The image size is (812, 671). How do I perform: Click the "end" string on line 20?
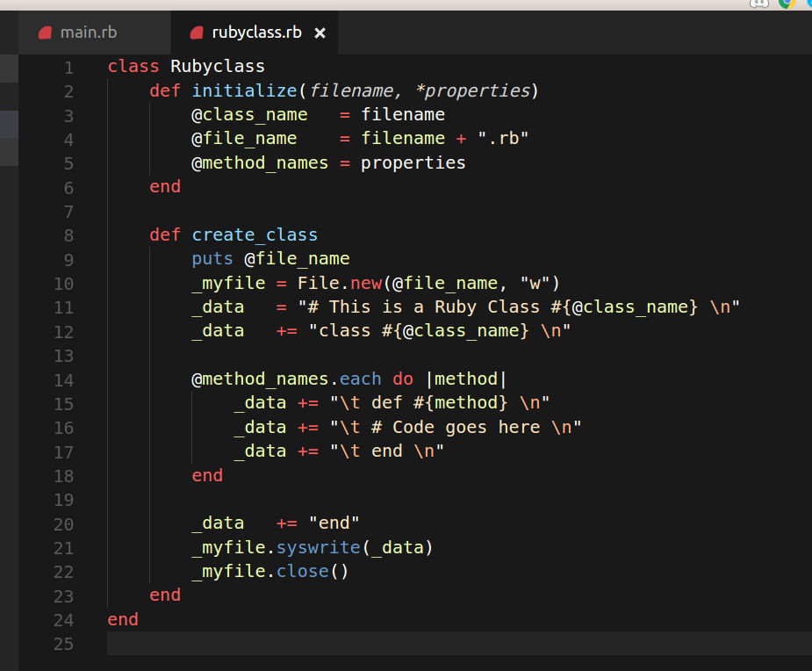(334, 523)
